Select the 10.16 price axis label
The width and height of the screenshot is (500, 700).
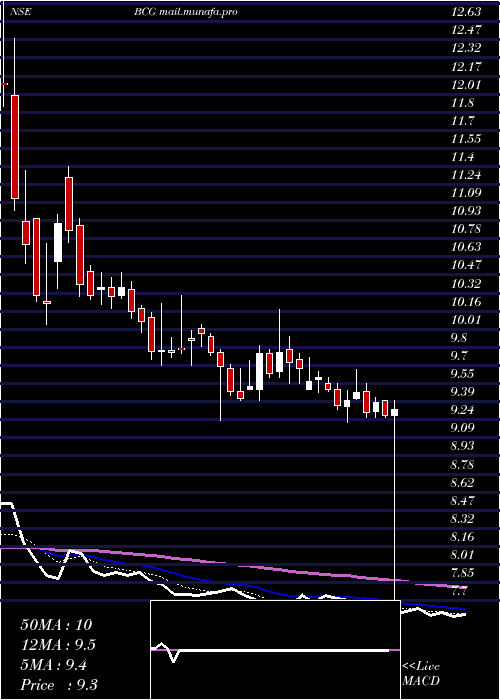pyautogui.click(x=467, y=301)
